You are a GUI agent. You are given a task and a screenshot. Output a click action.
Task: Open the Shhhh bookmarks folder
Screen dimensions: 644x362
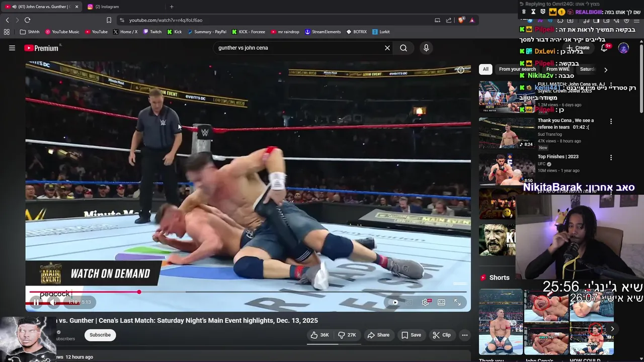tap(30, 32)
